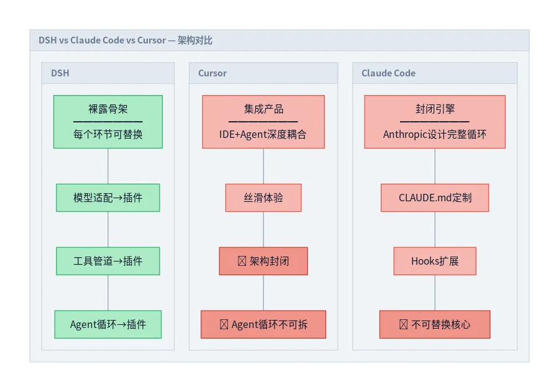Select the CLAUDE.md定制 node
559x392 pixels.
click(x=435, y=198)
